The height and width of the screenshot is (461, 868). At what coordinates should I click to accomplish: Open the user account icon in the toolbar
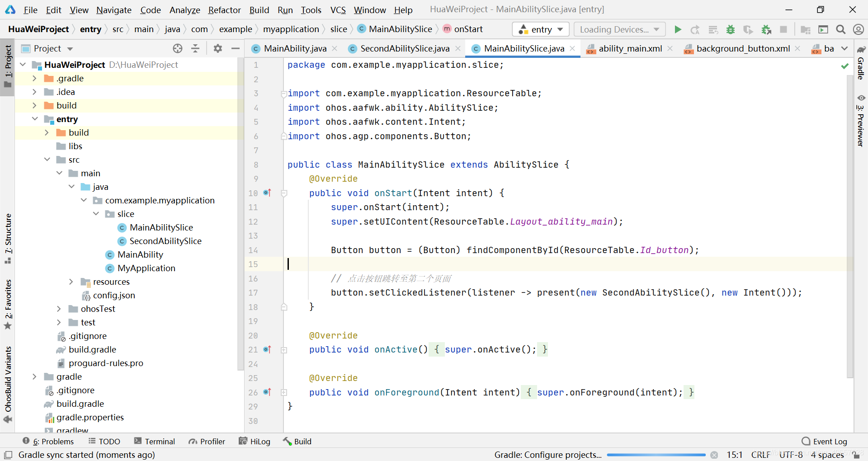[858, 29]
